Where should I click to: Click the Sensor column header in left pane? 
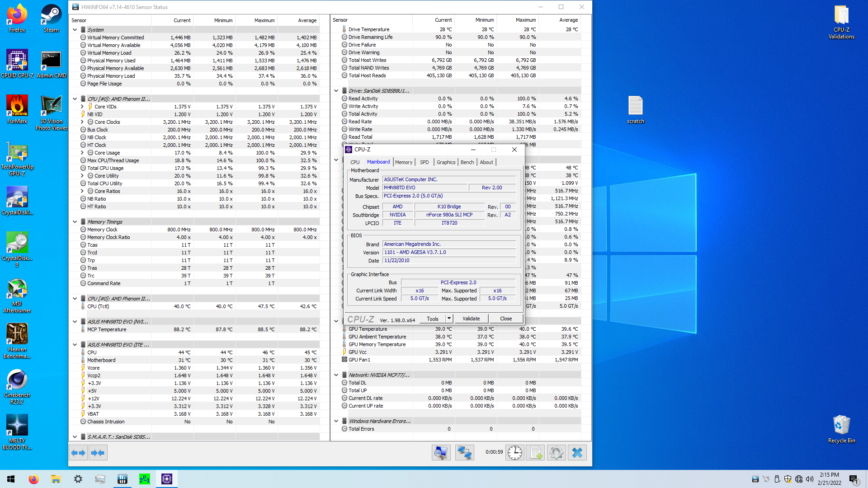click(110, 20)
